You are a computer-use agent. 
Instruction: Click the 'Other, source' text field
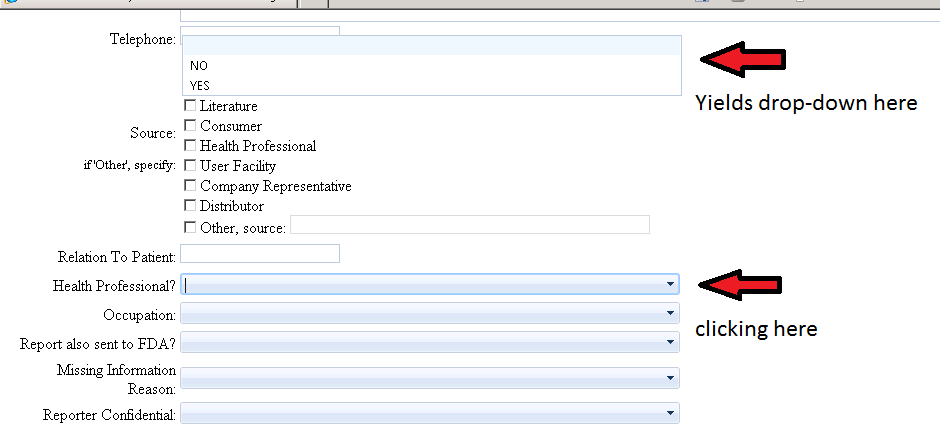[x=469, y=225]
